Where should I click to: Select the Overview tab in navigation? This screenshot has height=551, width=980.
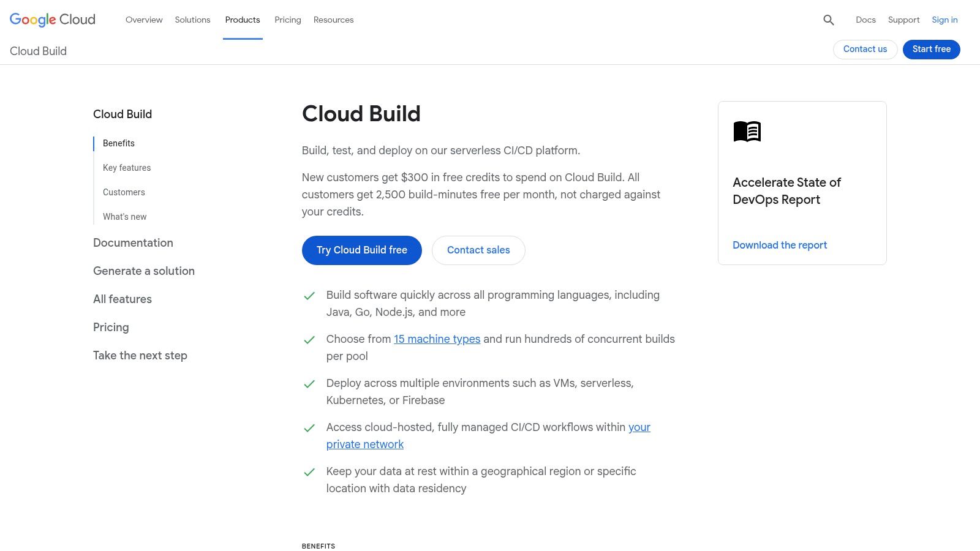pos(144,20)
